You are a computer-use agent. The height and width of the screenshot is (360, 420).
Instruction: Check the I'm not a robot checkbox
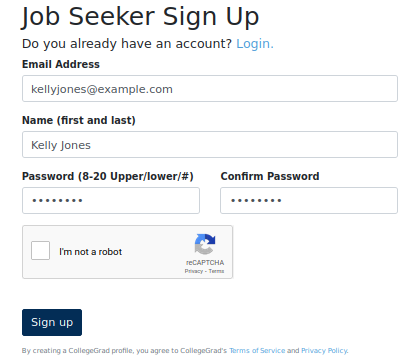[x=40, y=250]
